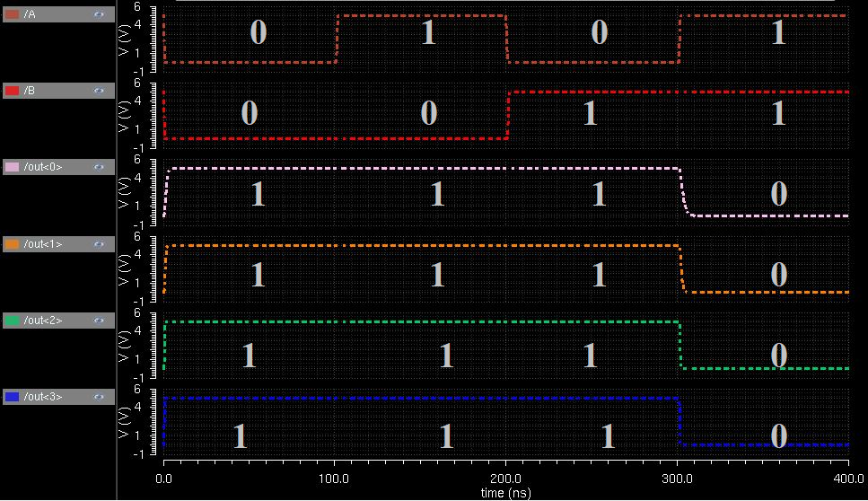Hide the /out<0> trace via eye icon

pos(99,167)
